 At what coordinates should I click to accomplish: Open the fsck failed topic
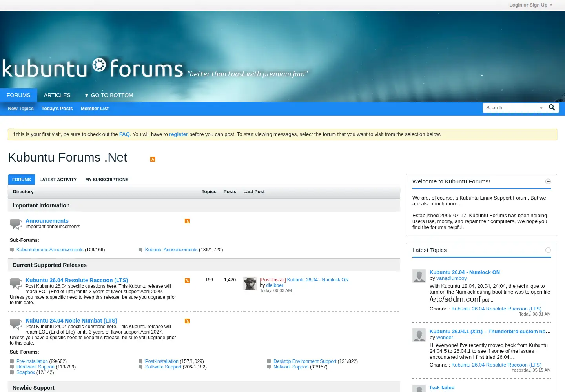(442, 388)
